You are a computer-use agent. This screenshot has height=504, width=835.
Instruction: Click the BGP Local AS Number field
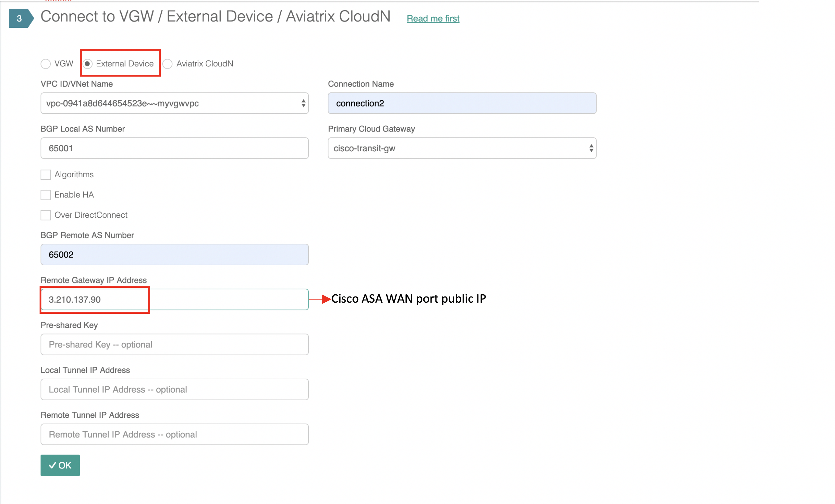[x=175, y=148]
